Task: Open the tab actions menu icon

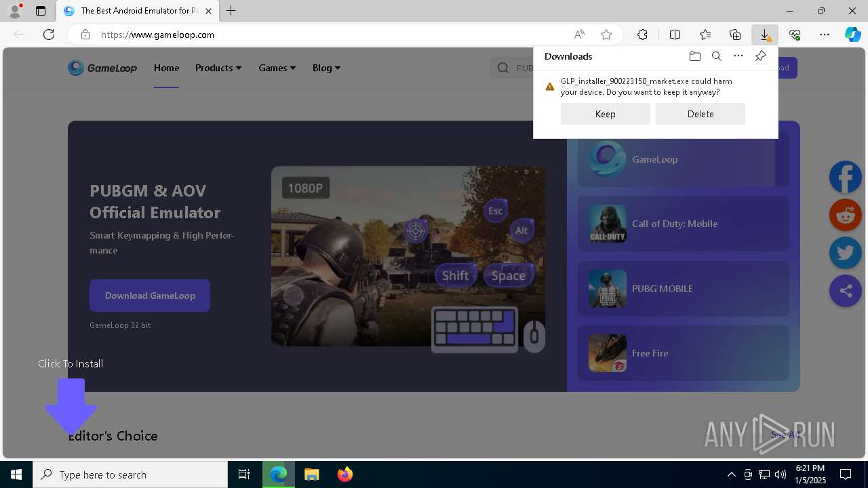Action: click(x=41, y=11)
